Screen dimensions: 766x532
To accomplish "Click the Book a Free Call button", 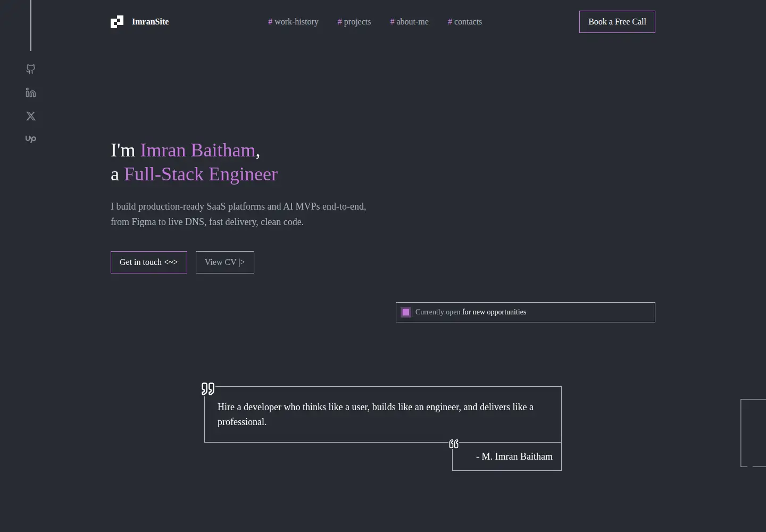I will [617, 22].
